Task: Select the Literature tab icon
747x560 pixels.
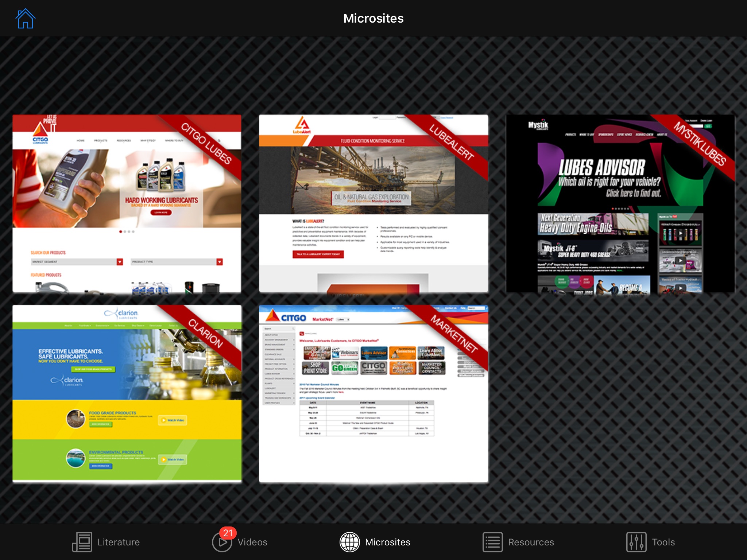Action: 82,542
